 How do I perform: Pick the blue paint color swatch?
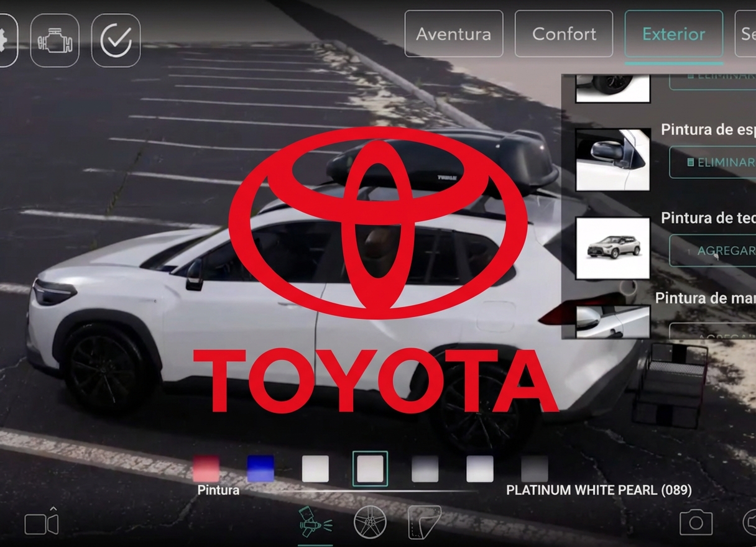click(x=260, y=469)
